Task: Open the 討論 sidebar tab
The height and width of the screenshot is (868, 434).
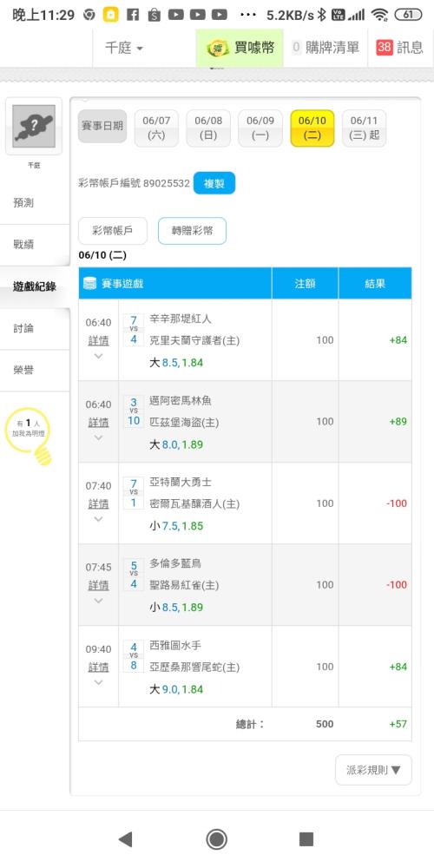Action: [23, 328]
